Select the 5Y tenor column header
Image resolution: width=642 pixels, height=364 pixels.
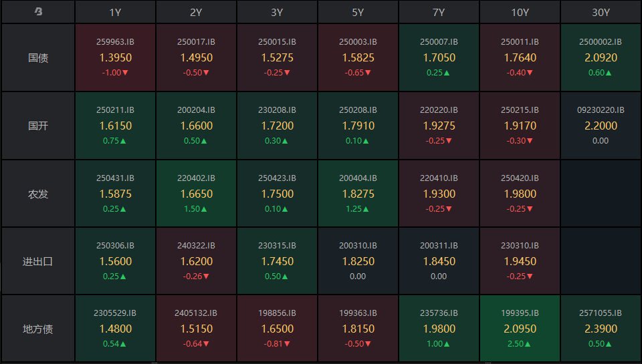pos(358,12)
